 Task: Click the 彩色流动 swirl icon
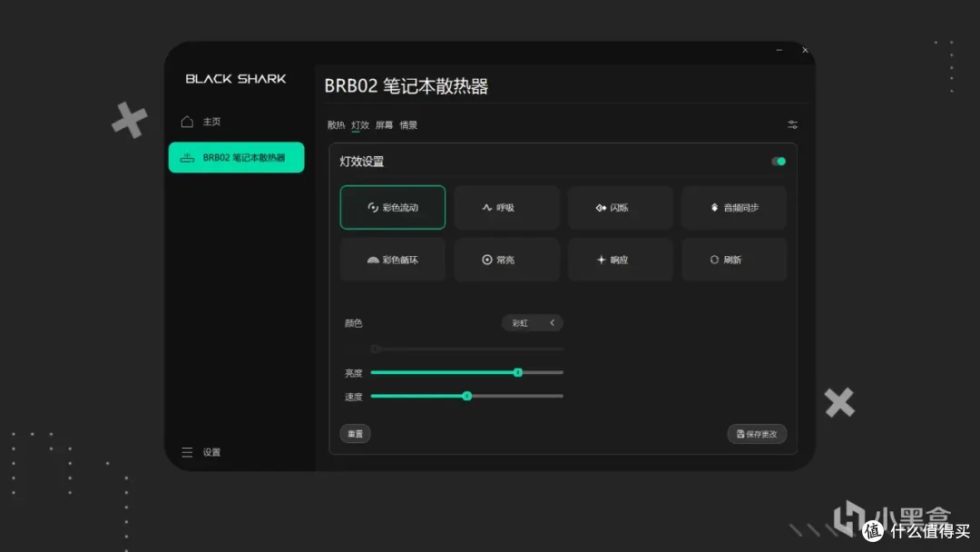pos(373,208)
